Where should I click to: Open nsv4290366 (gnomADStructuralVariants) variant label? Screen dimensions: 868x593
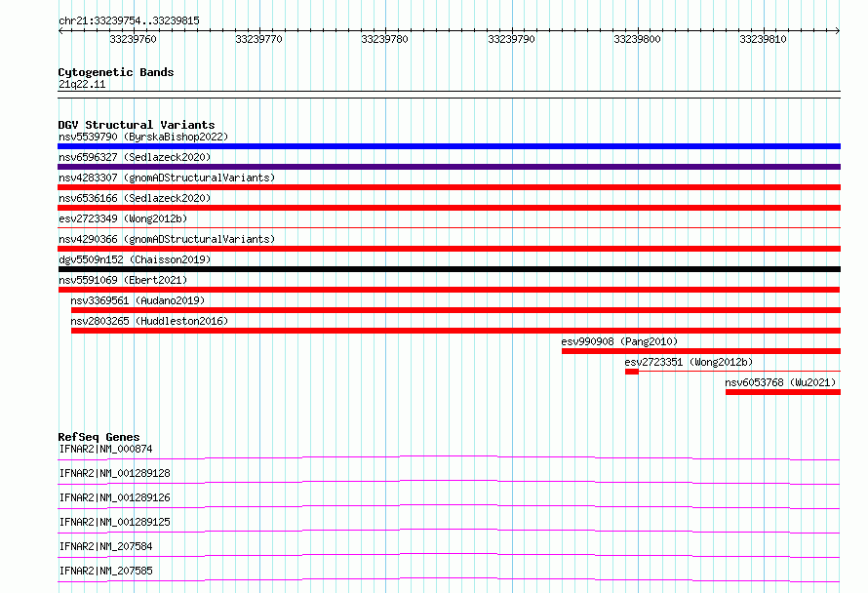pyautogui.click(x=167, y=239)
